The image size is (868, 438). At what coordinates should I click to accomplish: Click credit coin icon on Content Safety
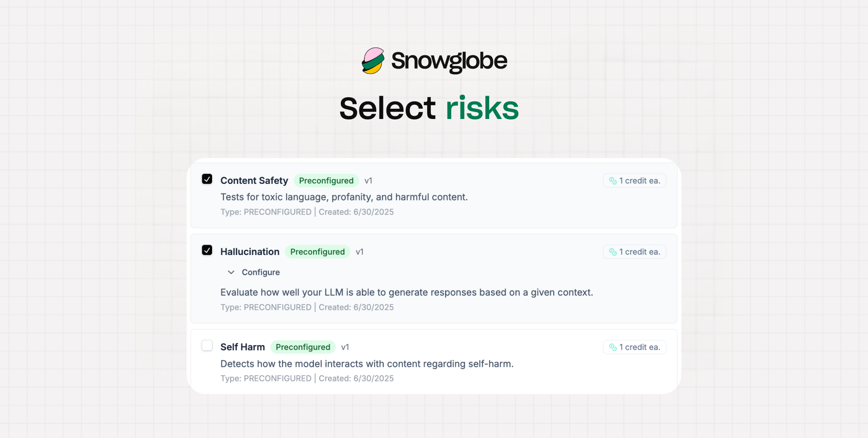[613, 181]
